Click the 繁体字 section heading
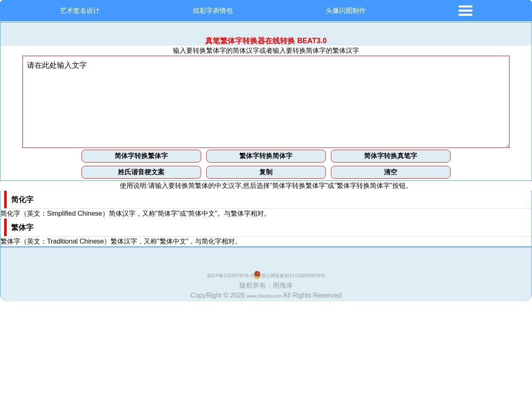 coord(22,227)
